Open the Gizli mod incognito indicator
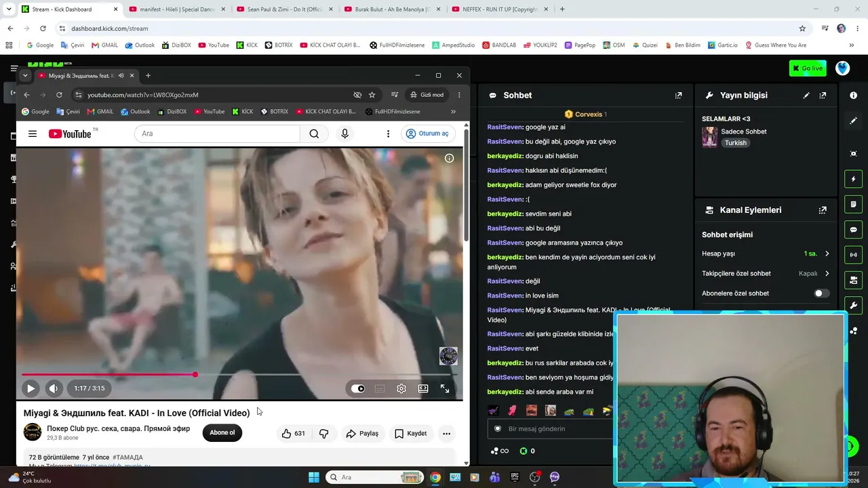The image size is (868, 488). [x=427, y=95]
